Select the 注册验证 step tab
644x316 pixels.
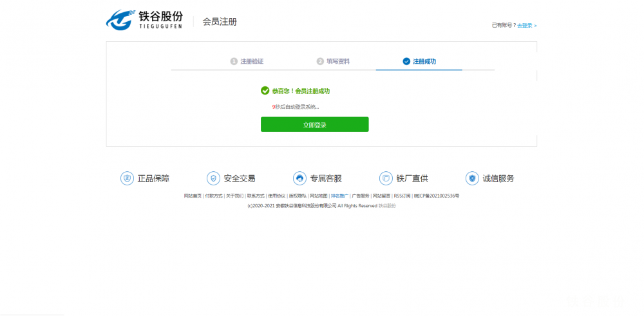[247, 61]
